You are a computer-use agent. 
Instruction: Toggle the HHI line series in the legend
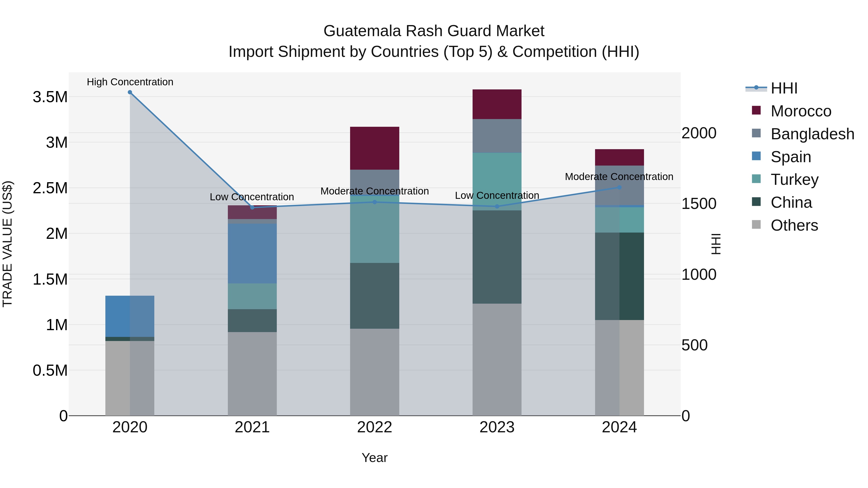772,88
